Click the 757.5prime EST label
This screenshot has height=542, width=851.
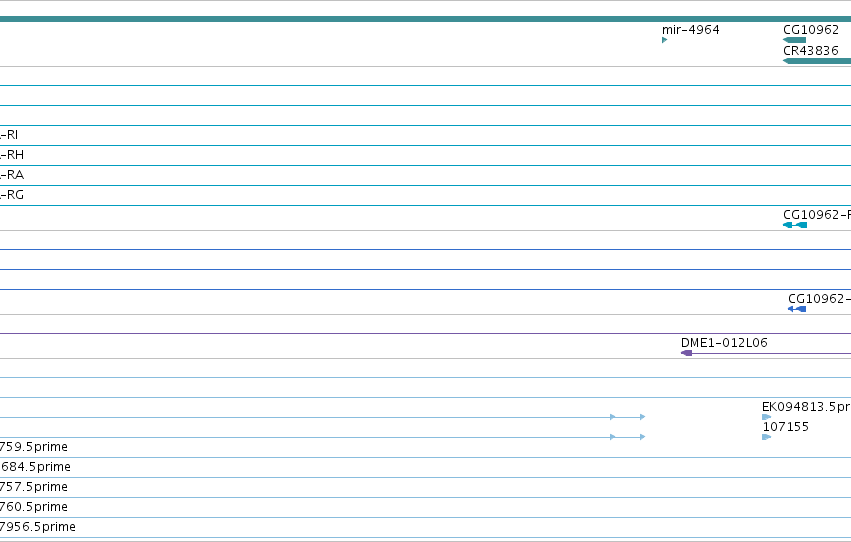point(34,487)
